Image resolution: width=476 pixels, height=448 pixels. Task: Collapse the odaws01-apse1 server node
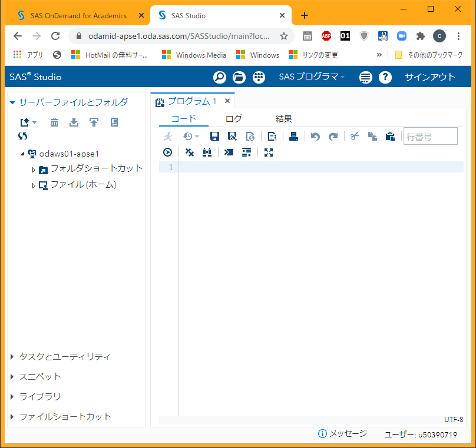point(22,154)
